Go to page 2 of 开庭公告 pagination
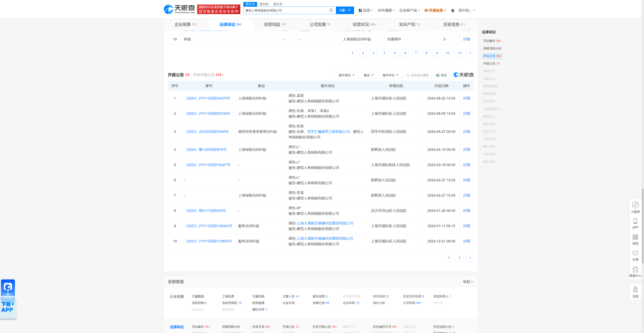Image resolution: width=644 pixels, height=333 pixels. click(459, 258)
